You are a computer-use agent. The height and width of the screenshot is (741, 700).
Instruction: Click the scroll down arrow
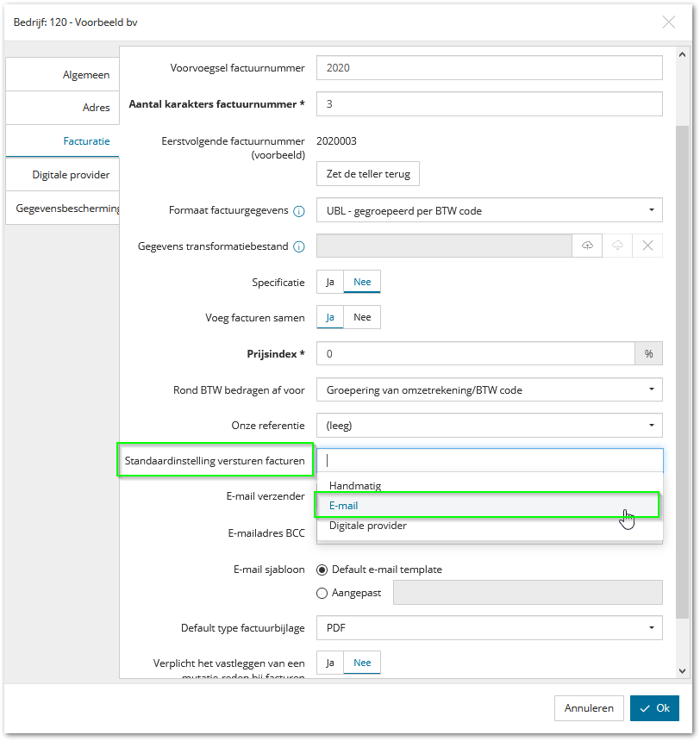point(682,670)
